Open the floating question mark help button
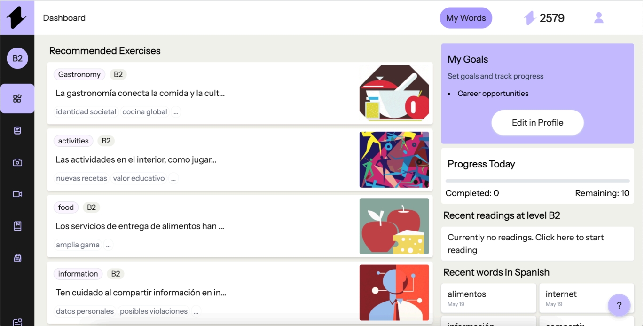This screenshot has width=644, height=326. (x=619, y=305)
